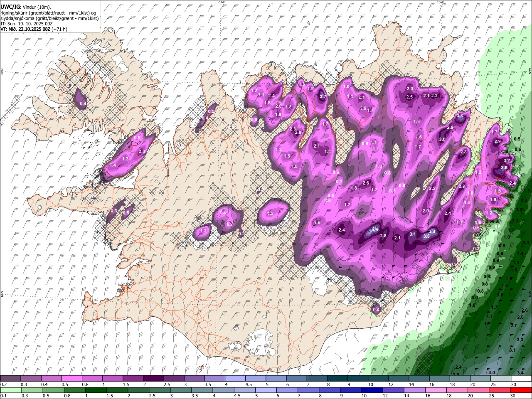
Task: Click the '0.4' value in the Westfjords snow patch
Action: tap(83, 103)
